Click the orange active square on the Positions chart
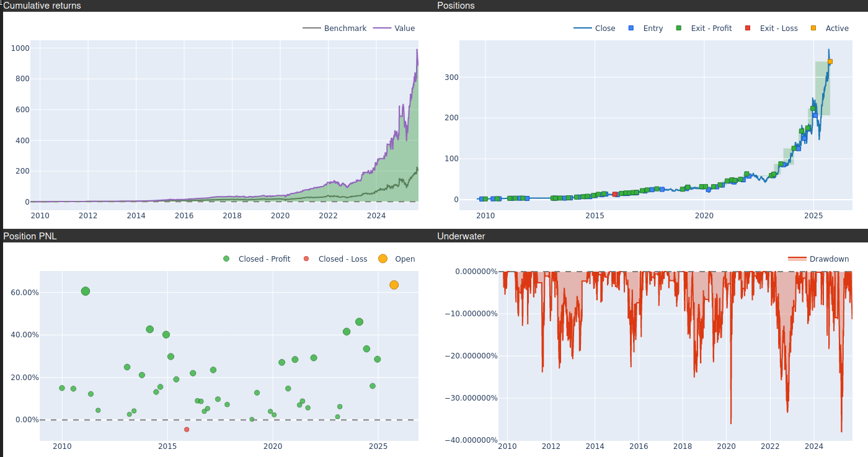The width and height of the screenshot is (868, 457). [x=830, y=61]
